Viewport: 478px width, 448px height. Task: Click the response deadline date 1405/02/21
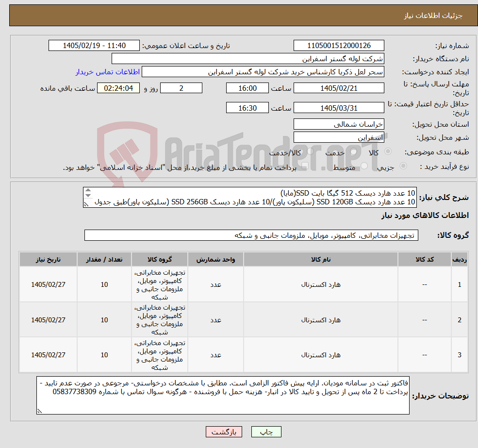pos(339,88)
